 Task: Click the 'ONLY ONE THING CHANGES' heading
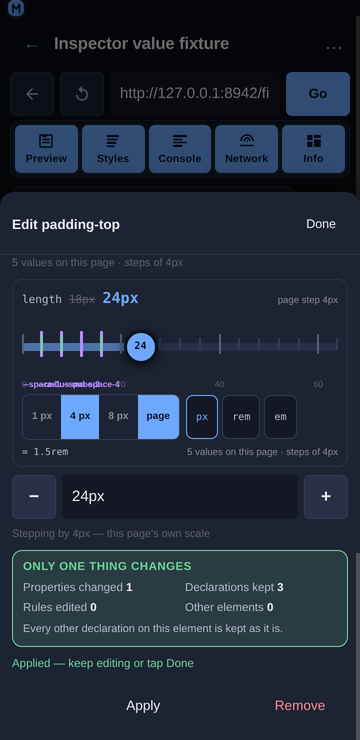click(107, 566)
